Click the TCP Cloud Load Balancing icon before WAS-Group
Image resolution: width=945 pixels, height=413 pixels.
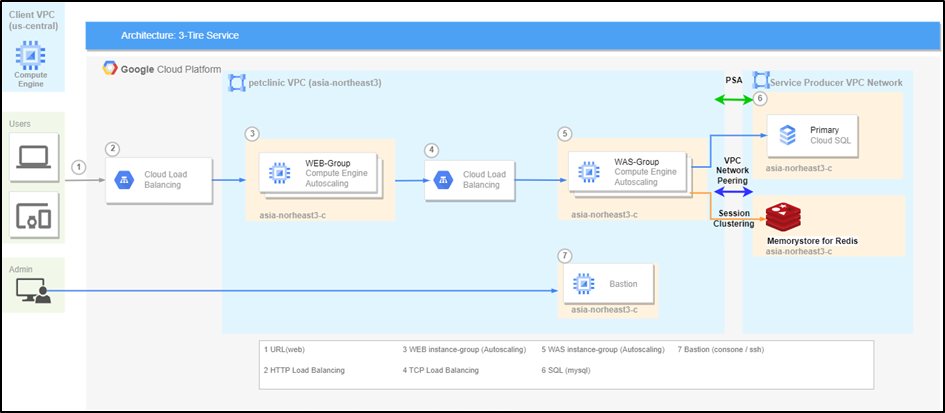443,179
